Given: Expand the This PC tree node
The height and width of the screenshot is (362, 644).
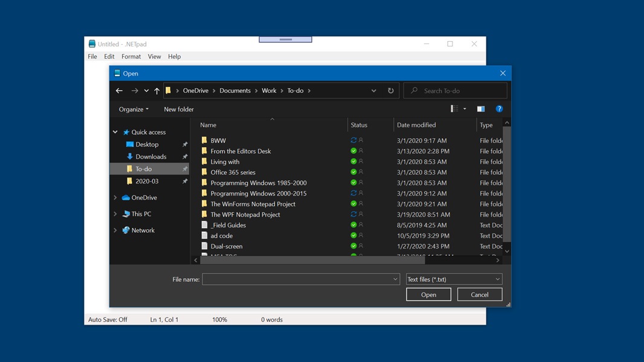Looking at the screenshot, I should point(115,214).
